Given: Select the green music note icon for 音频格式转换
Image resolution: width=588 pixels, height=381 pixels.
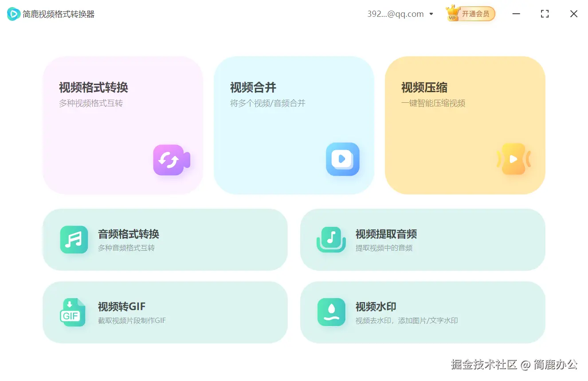Looking at the screenshot, I should (x=74, y=240).
